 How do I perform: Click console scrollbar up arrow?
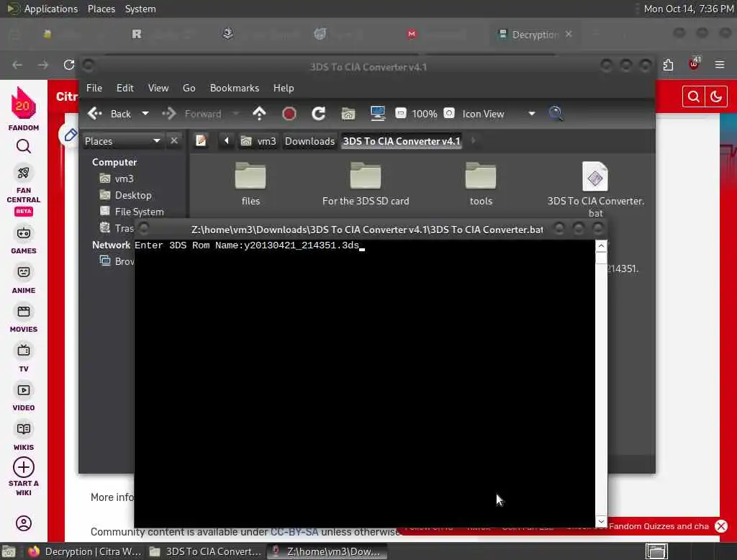[x=601, y=246]
